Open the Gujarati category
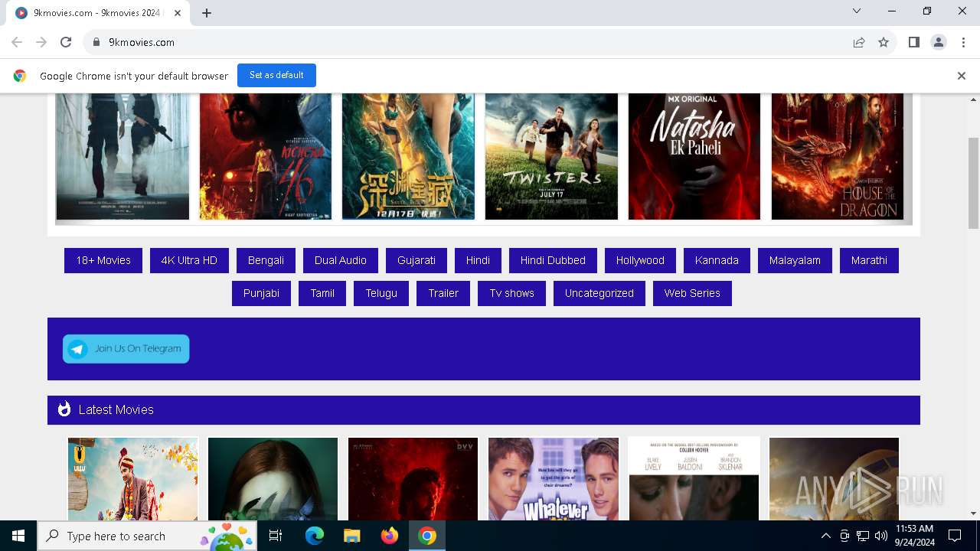Image resolution: width=980 pixels, height=551 pixels. 416,260
